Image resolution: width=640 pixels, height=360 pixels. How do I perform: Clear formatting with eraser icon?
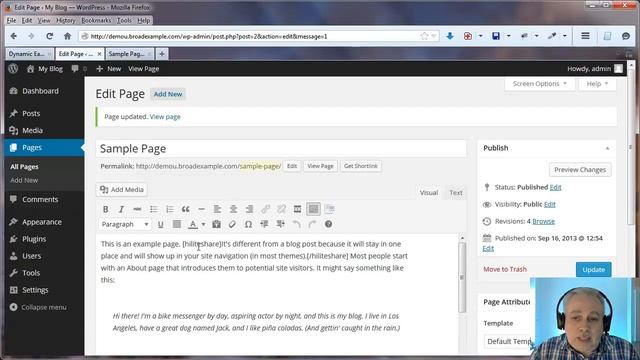tap(232, 224)
